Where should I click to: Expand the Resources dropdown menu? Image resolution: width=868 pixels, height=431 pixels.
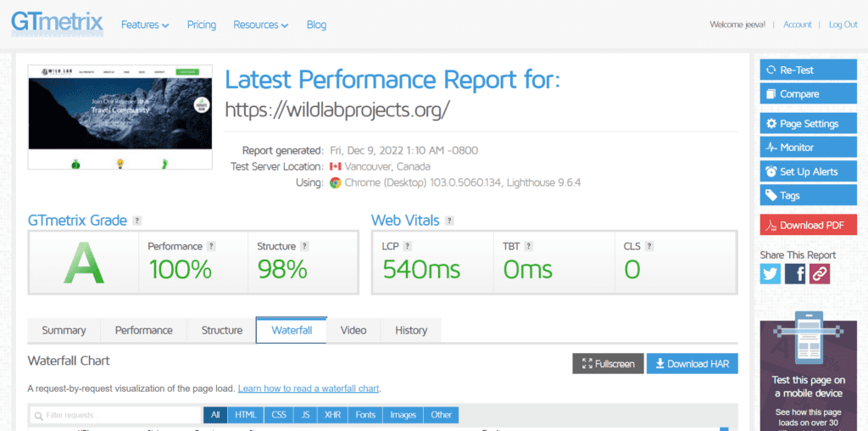(261, 25)
